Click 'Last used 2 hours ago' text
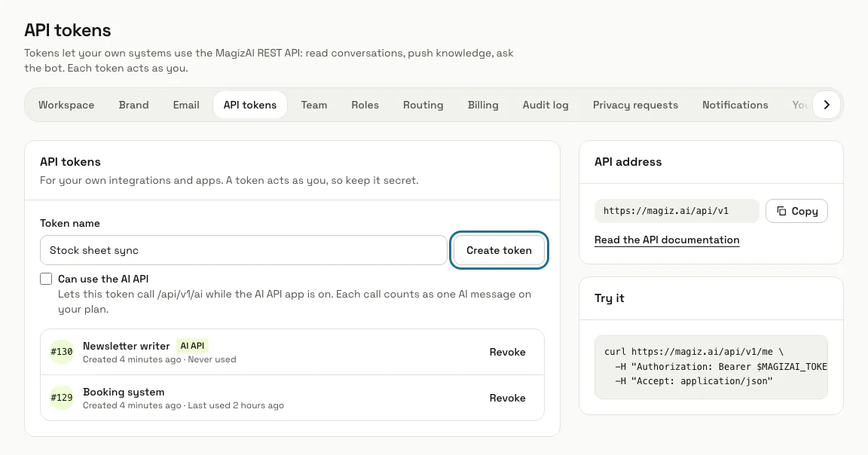 pyautogui.click(x=236, y=405)
